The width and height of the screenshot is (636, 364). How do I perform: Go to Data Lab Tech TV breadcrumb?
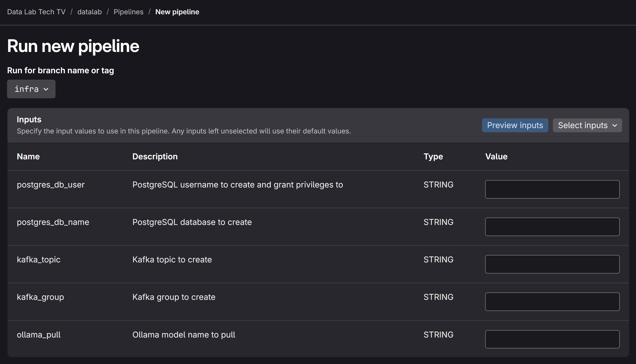click(36, 12)
